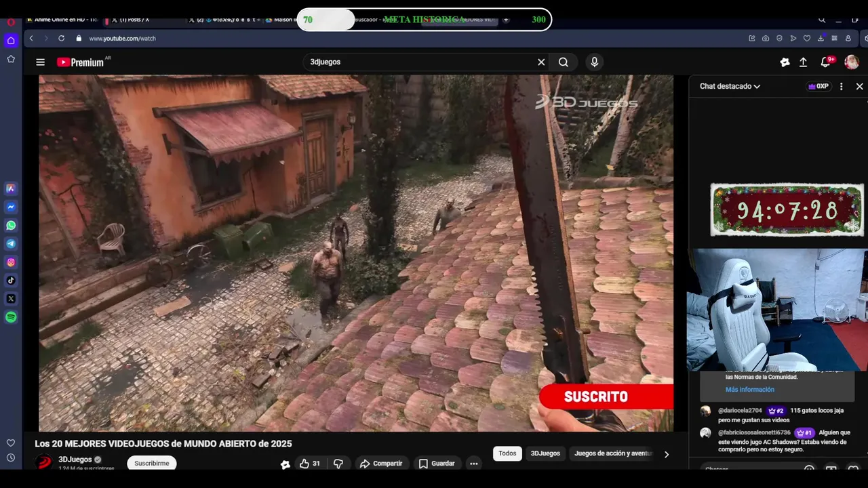Open a new browser tab
The width and height of the screenshot is (868, 488).
tap(506, 20)
